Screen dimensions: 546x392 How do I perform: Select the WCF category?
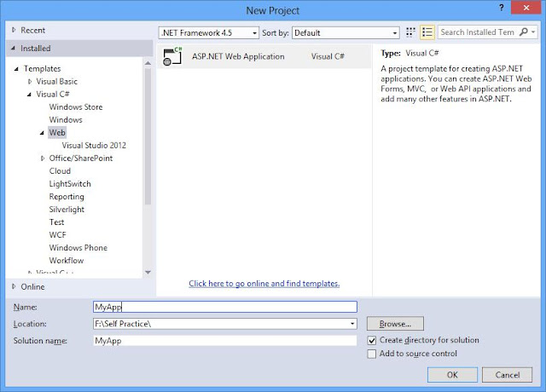57,235
